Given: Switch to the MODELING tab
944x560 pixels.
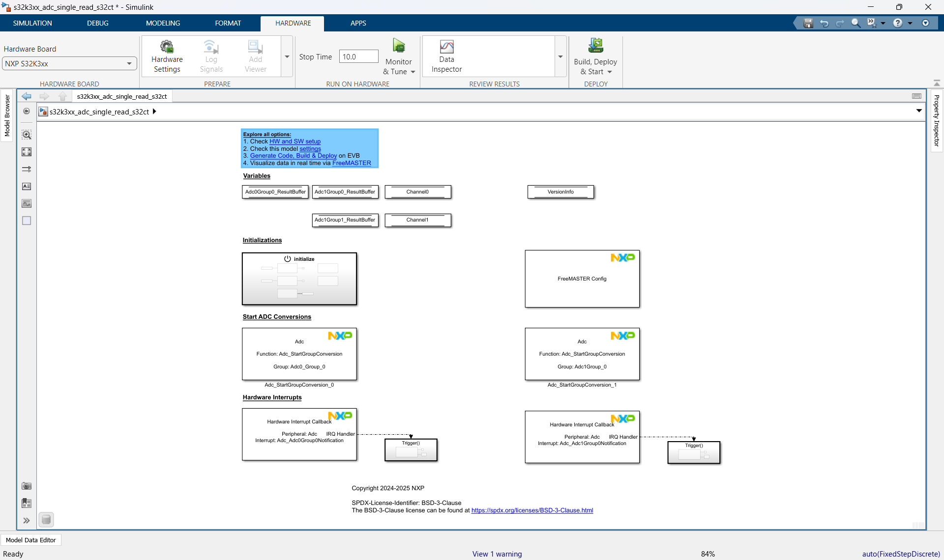Looking at the screenshot, I should tap(163, 23).
